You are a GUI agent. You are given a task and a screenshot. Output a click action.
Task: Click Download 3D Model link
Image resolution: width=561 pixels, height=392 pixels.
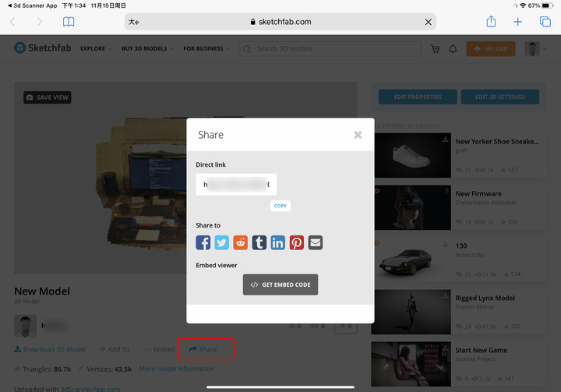point(50,349)
